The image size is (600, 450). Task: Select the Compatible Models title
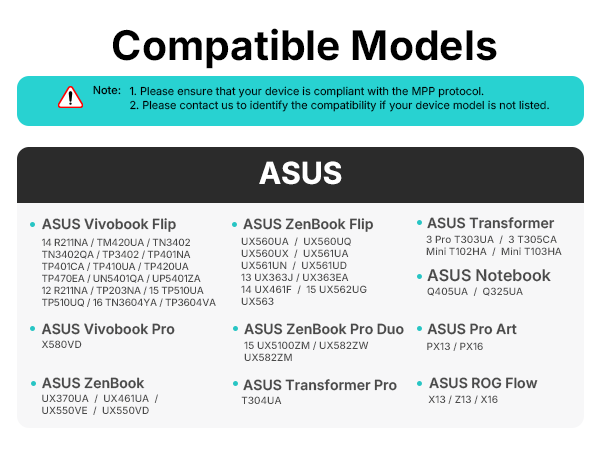(304, 46)
